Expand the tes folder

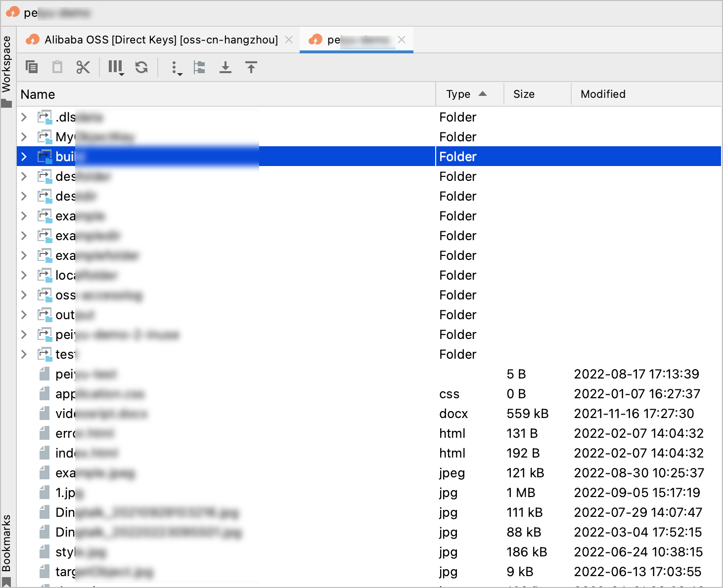(x=24, y=354)
